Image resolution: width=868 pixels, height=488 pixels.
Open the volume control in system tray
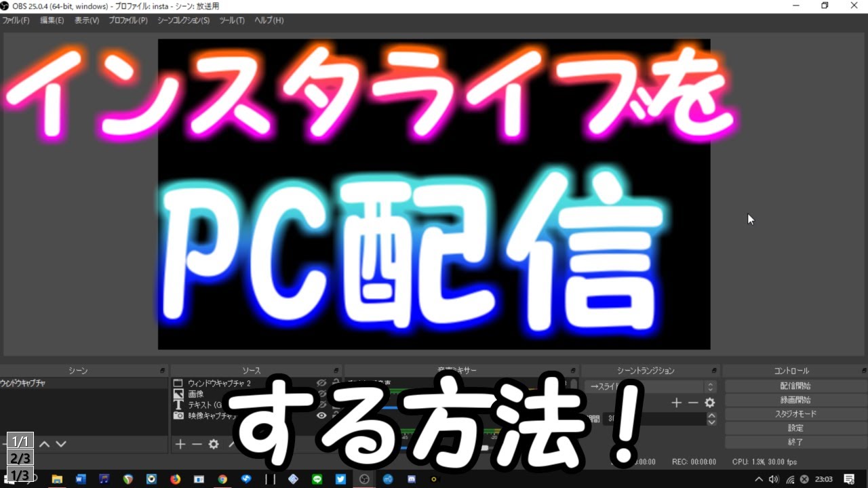tap(774, 479)
